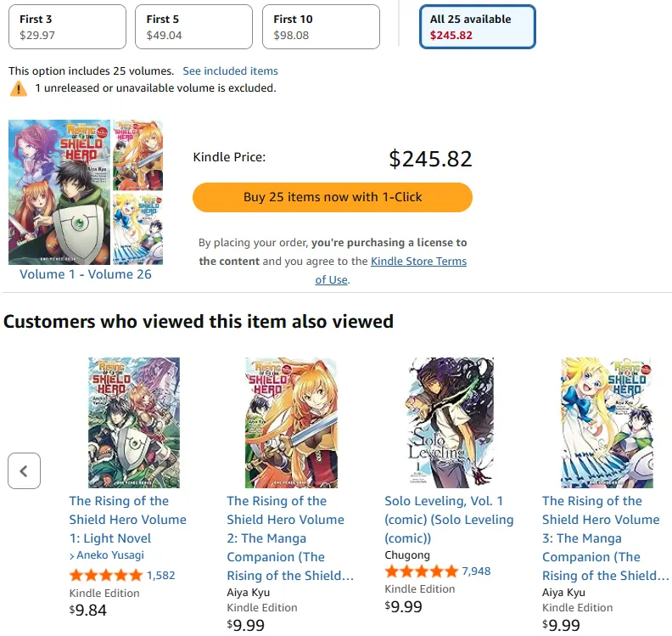
Task: Click Shield Hero Light Novel star rating
Action: point(105,575)
